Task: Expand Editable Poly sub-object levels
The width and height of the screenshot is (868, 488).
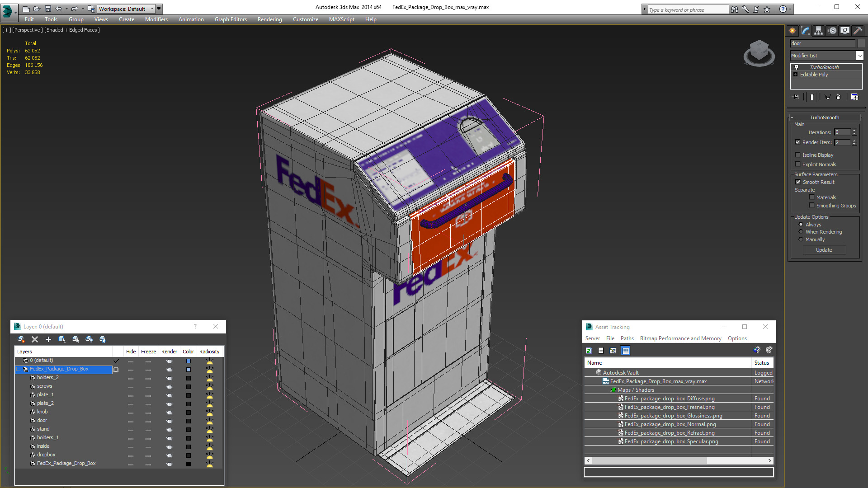Action: (x=795, y=75)
